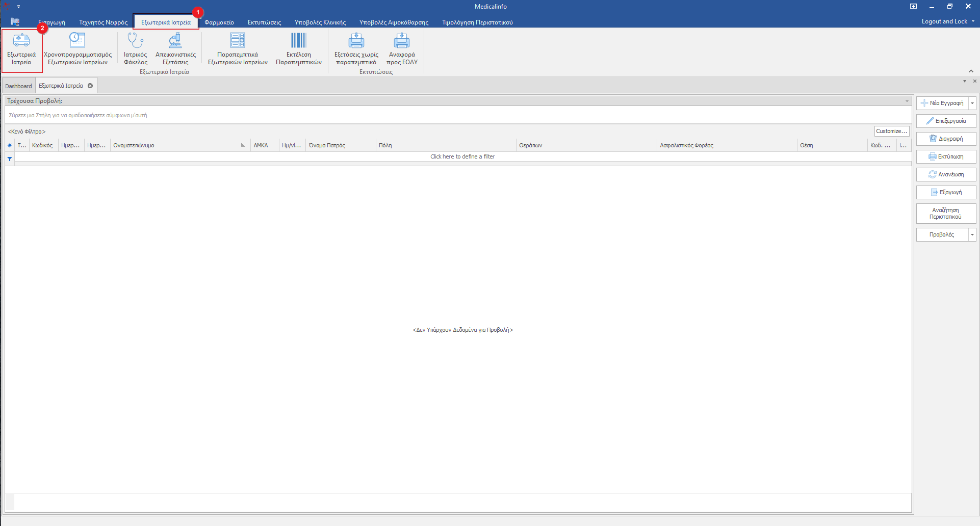The width and height of the screenshot is (980, 526).
Task: Switch to the Φαρμακείο ribbon tab
Action: click(219, 22)
